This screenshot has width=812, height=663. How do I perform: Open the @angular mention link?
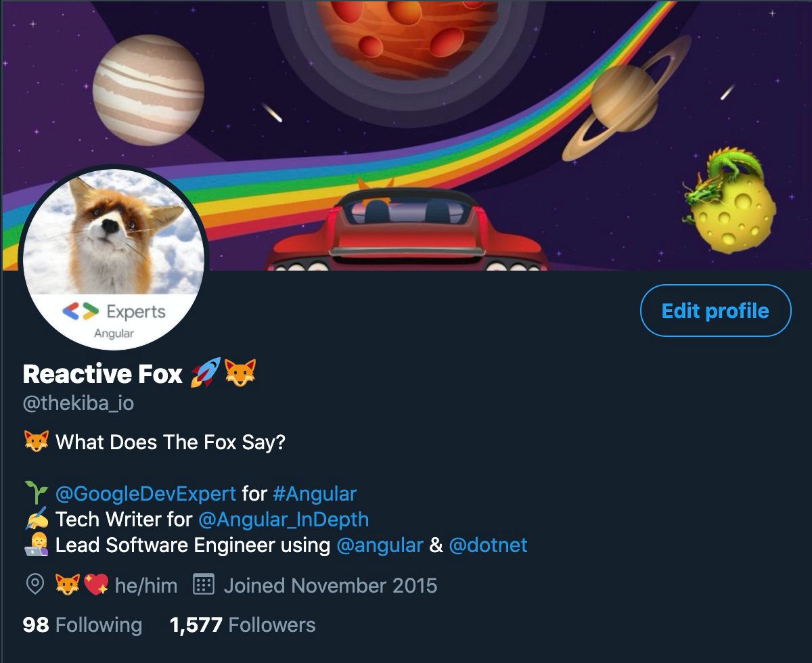click(x=380, y=545)
